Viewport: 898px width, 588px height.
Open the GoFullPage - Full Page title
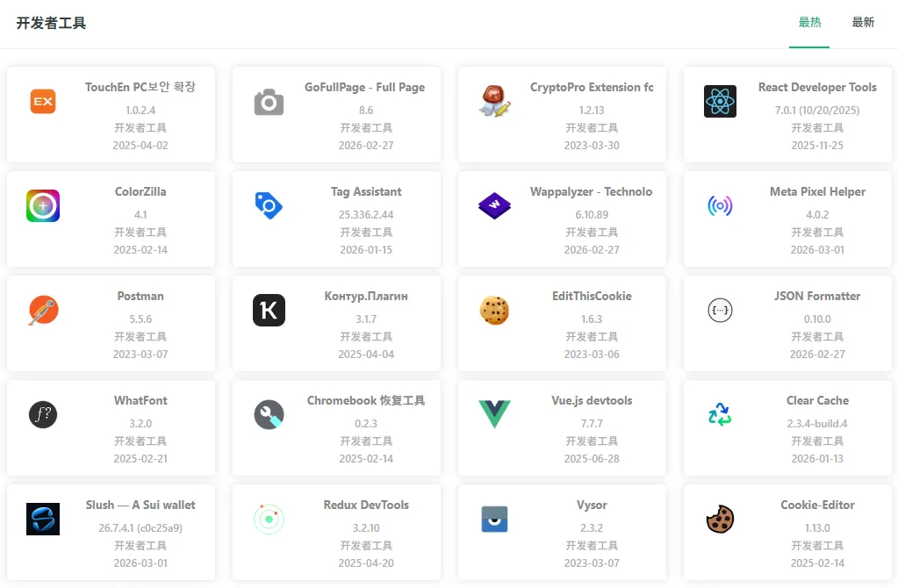click(x=365, y=87)
